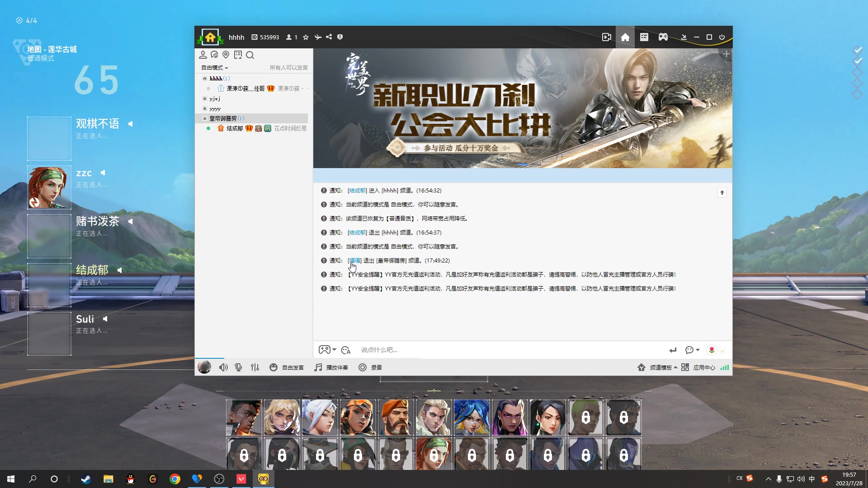Viewport: 868px width, 488px height.
Task: Focus the 说点什么吧 message input
Action: point(511,350)
